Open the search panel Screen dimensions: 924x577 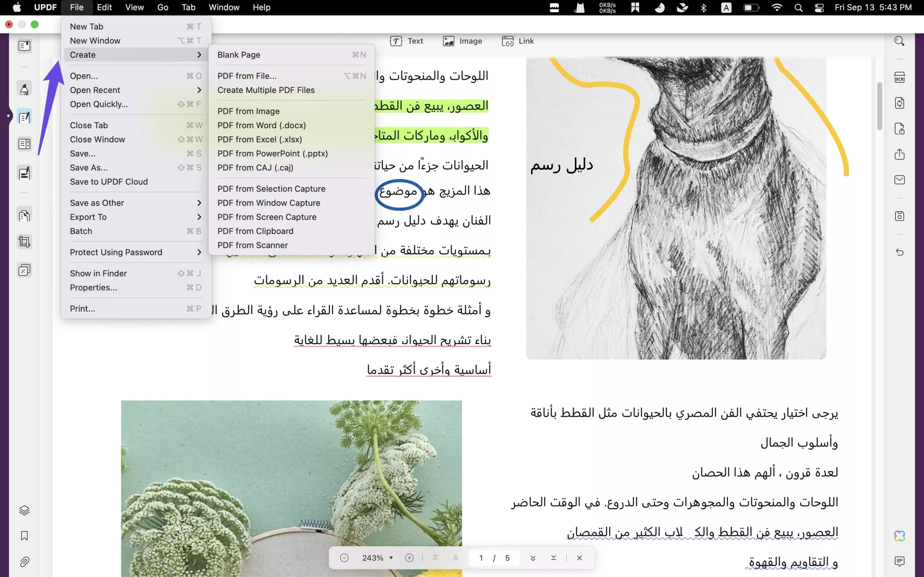(899, 41)
